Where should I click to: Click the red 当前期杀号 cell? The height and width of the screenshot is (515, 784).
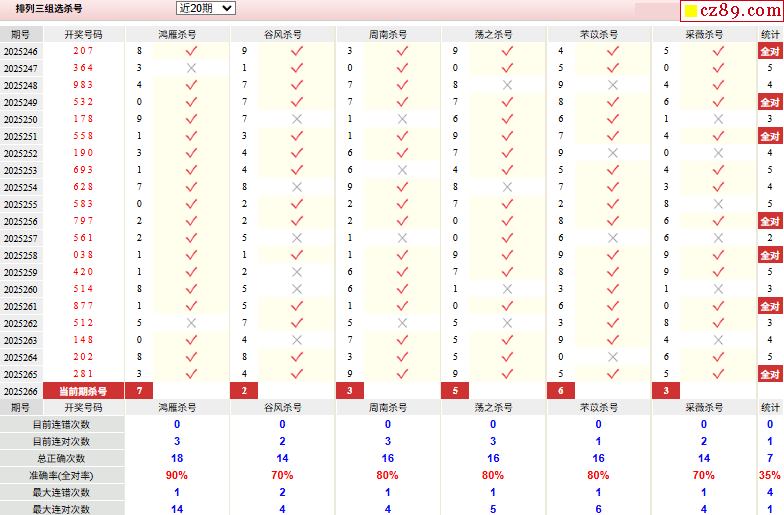pyautogui.click(x=83, y=391)
